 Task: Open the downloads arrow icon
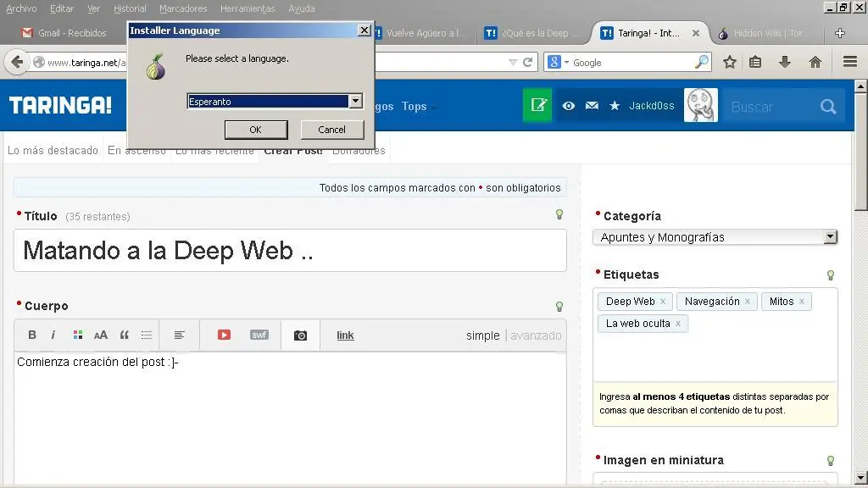(784, 62)
